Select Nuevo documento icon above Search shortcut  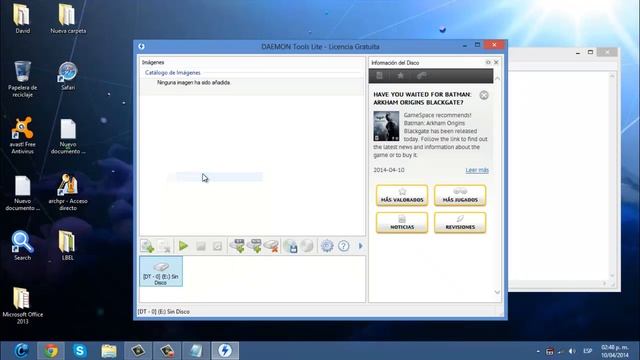(x=22, y=193)
